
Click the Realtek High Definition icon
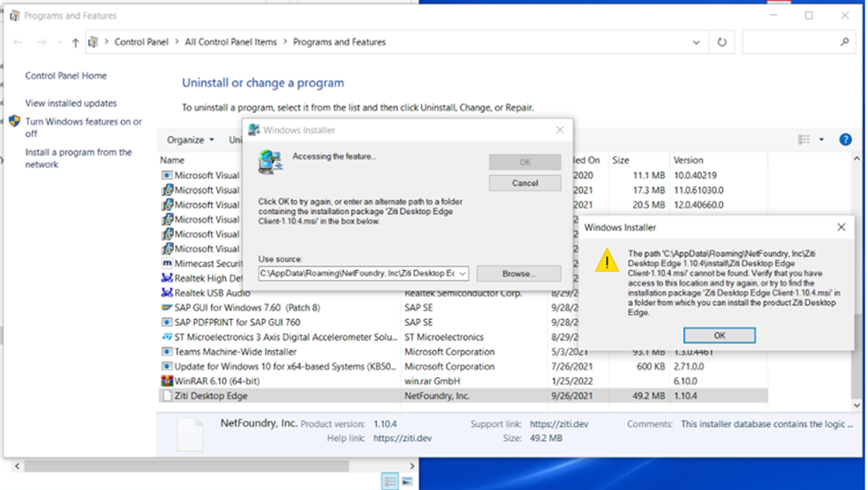click(x=166, y=278)
